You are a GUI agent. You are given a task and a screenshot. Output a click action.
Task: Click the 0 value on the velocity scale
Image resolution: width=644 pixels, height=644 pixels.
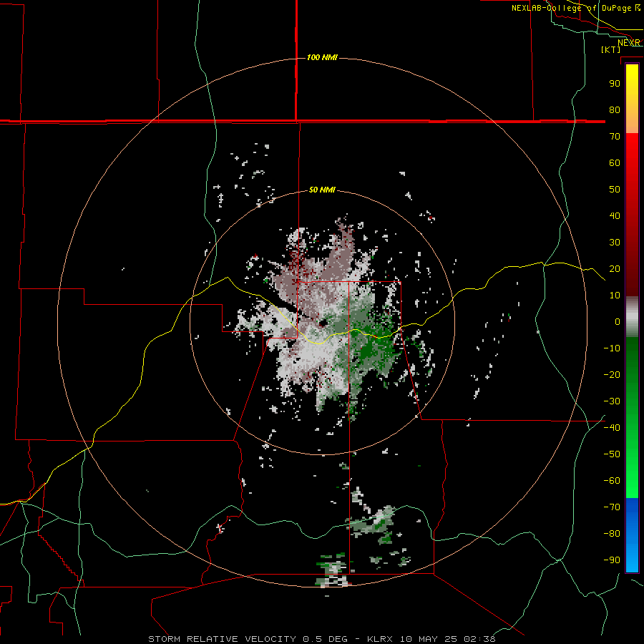[618, 322]
